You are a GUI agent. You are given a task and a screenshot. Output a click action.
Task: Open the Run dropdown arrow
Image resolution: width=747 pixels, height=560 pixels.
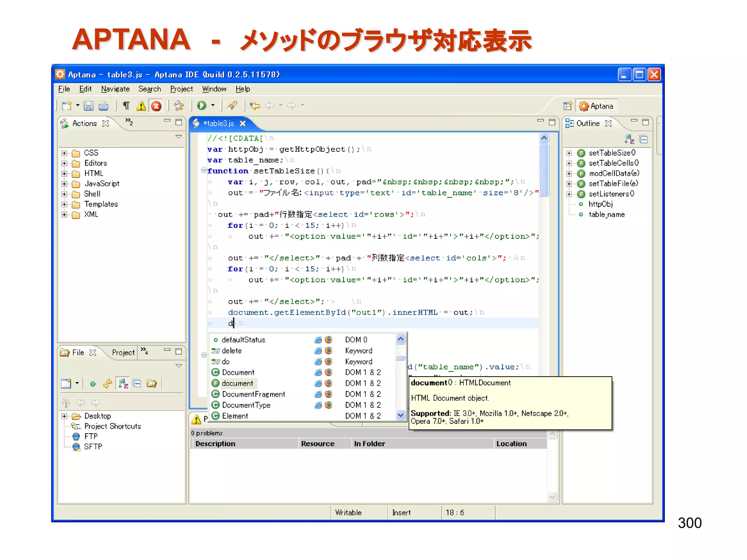pos(213,106)
